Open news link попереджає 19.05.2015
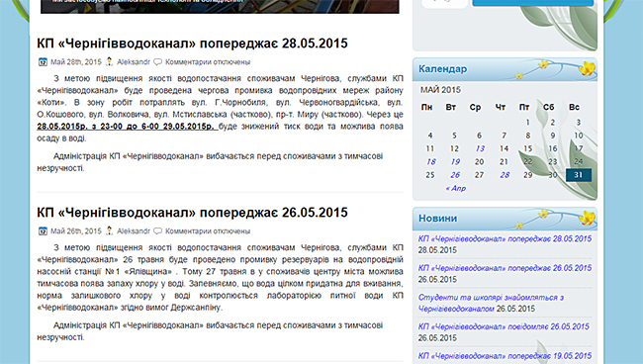The height and width of the screenshot is (364, 643). click(x=505, y=356)
